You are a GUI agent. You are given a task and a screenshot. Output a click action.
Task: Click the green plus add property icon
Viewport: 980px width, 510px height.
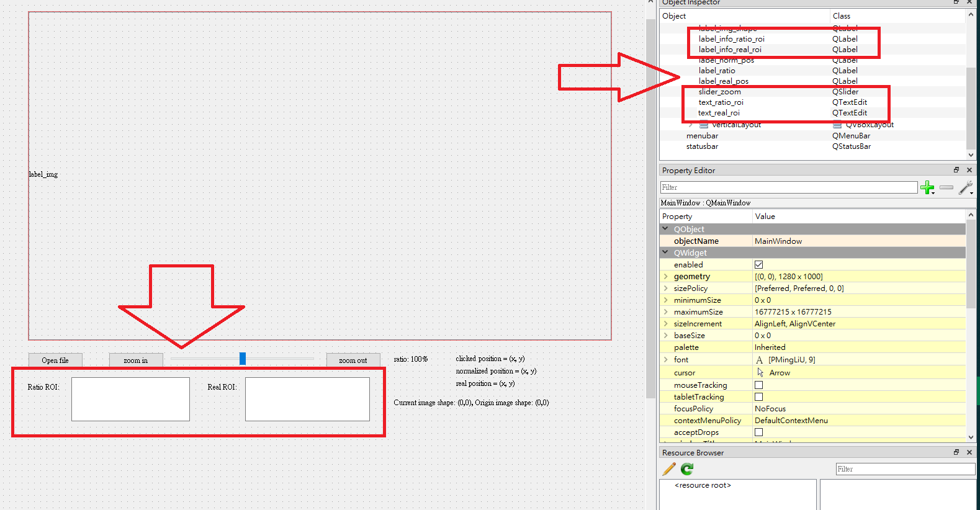tap(927, 187)
